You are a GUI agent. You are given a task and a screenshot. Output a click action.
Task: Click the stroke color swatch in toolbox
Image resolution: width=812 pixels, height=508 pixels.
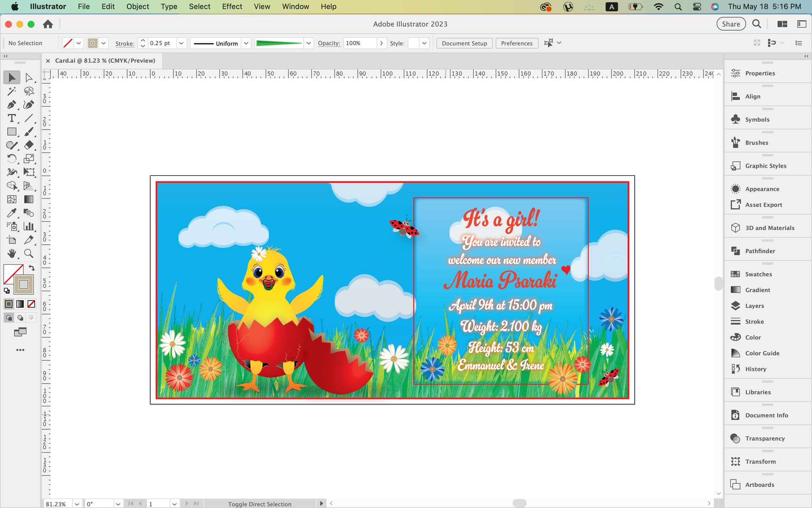[24, 284]
